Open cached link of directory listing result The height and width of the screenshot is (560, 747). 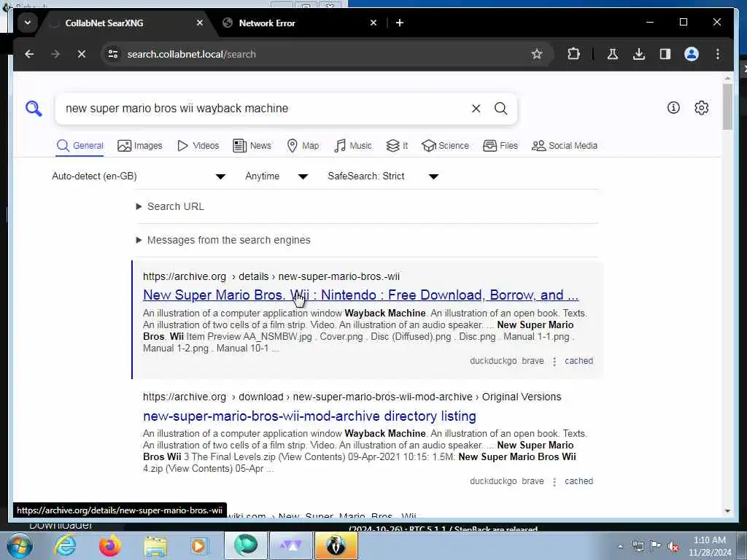578,481
